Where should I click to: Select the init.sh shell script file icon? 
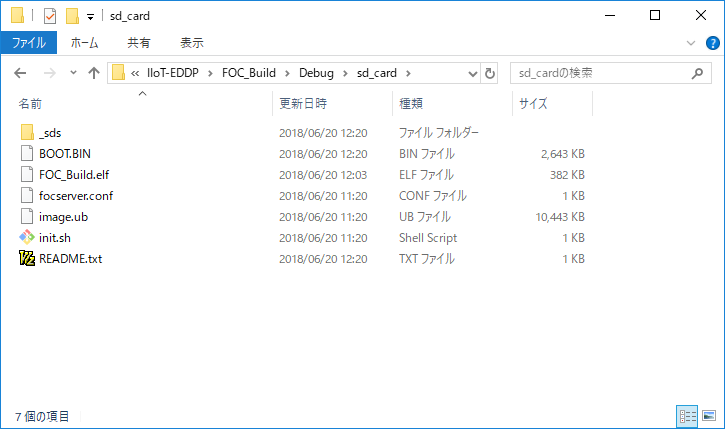[x=27, y=238]
